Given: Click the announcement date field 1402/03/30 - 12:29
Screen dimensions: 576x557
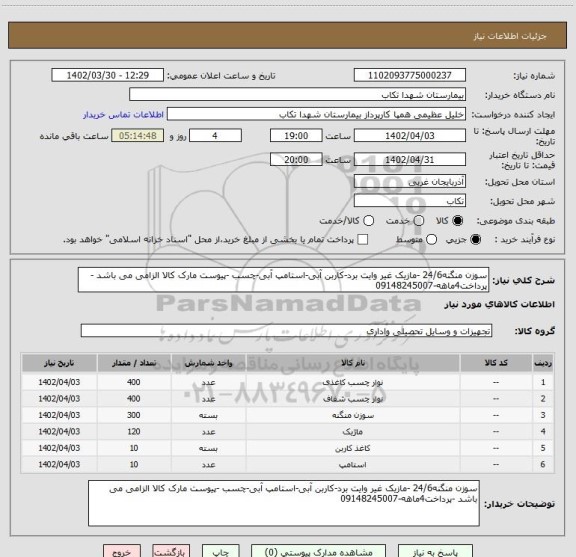Looking at the screenshot, I should pos(108,75).
